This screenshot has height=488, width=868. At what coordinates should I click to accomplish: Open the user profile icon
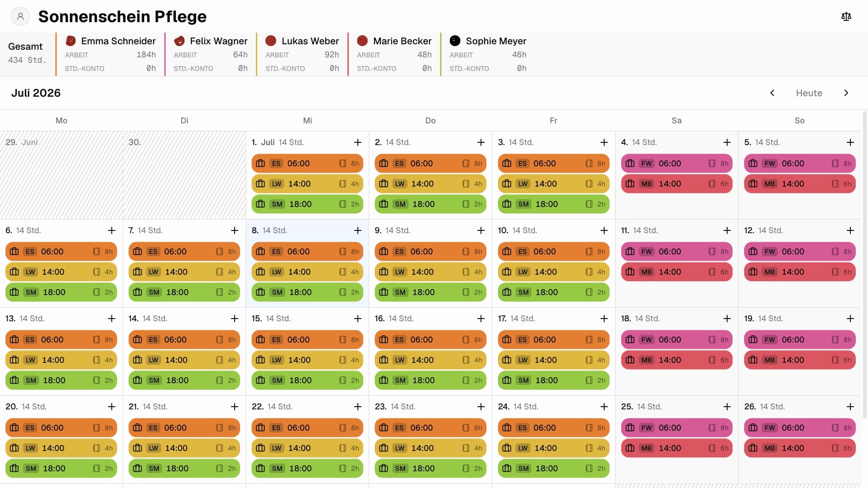(20, 16)
